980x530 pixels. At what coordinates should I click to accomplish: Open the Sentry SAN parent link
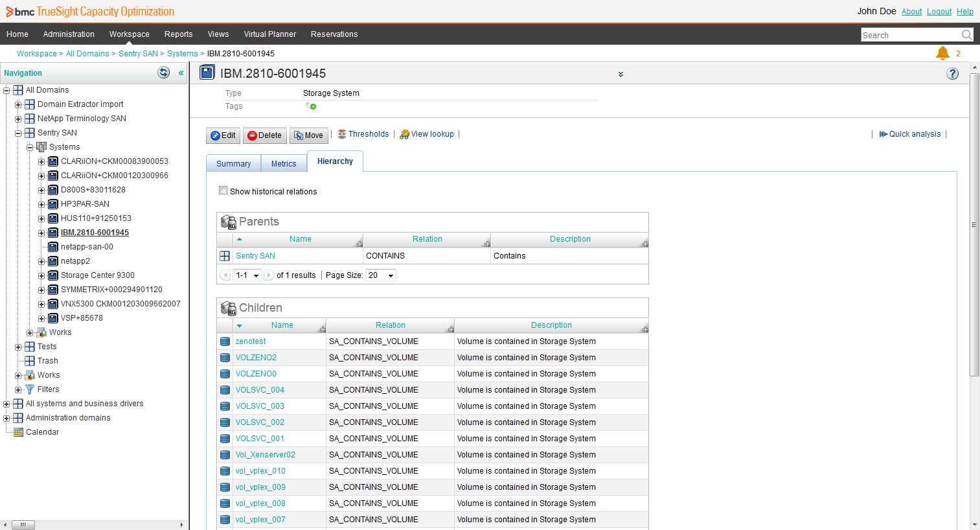point(255,256)
